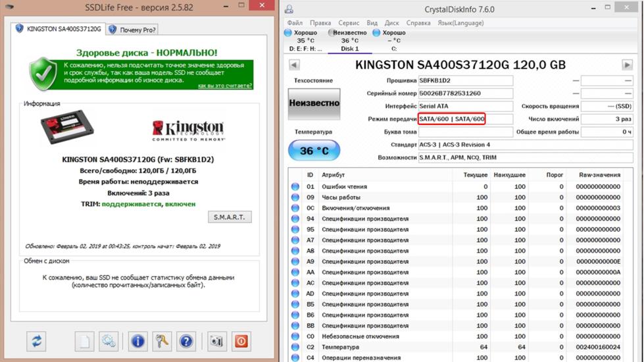Open the Сервис menu
Viewport: 644px width, 362px height.
coord(349,22)
